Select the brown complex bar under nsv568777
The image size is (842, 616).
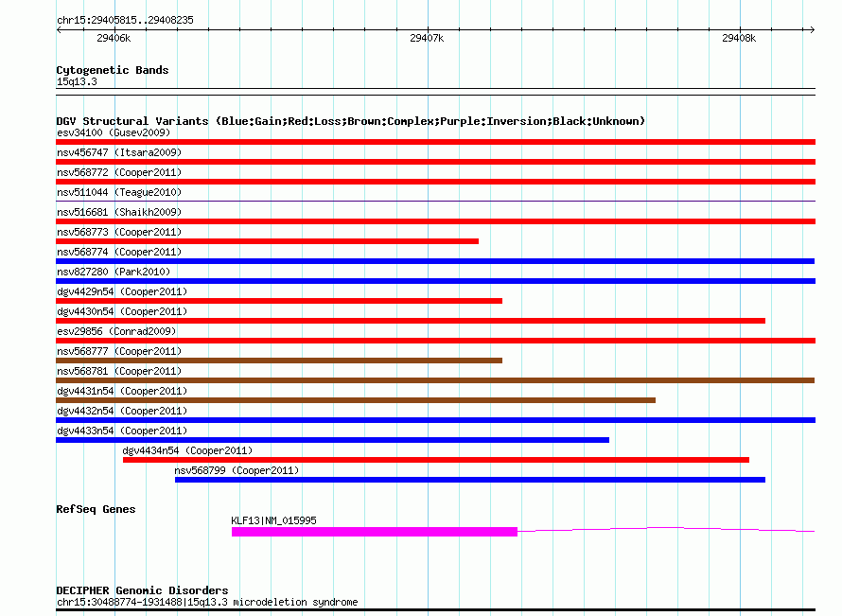[279, 361]
